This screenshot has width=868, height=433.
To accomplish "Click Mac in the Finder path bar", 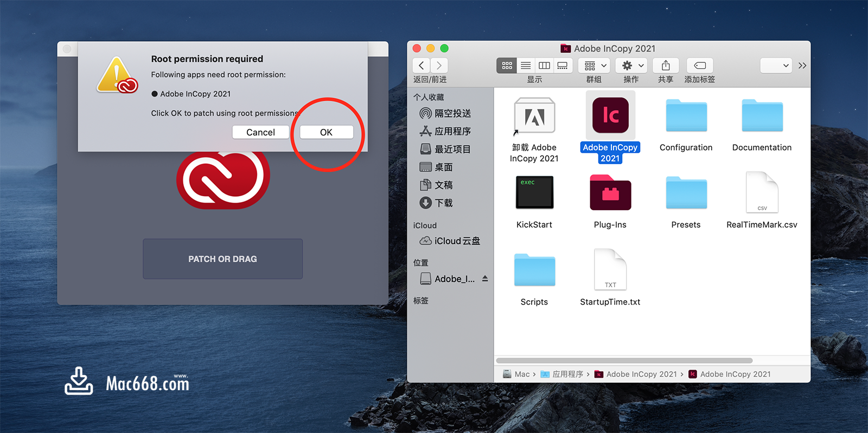I will 516,374.
